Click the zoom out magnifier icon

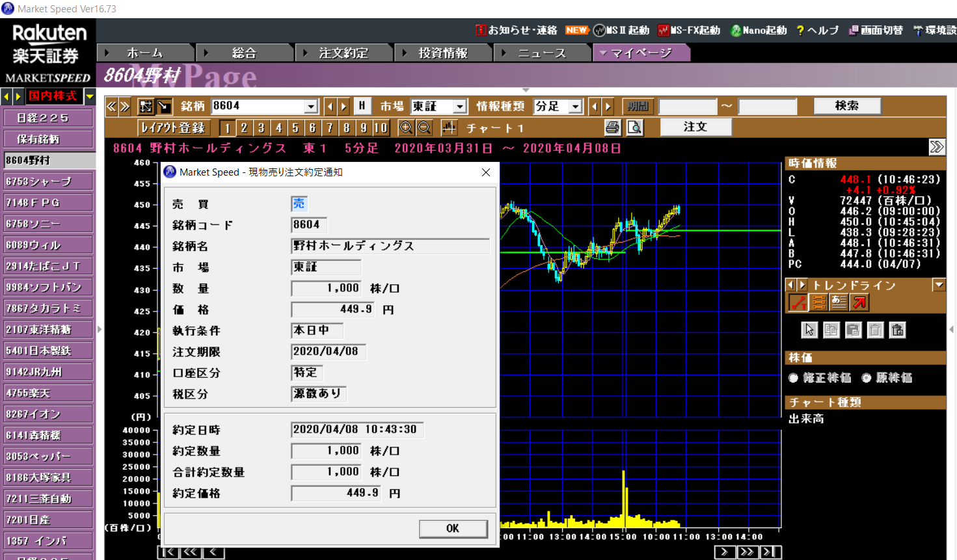pos(424,127)
